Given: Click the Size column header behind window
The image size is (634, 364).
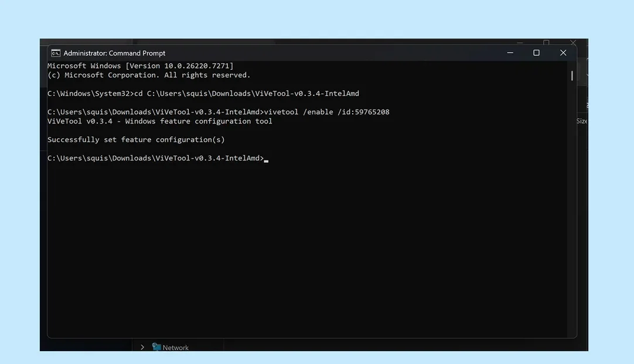Looking at the screenshot, I should pyautogui.click(x=582, y=121).
